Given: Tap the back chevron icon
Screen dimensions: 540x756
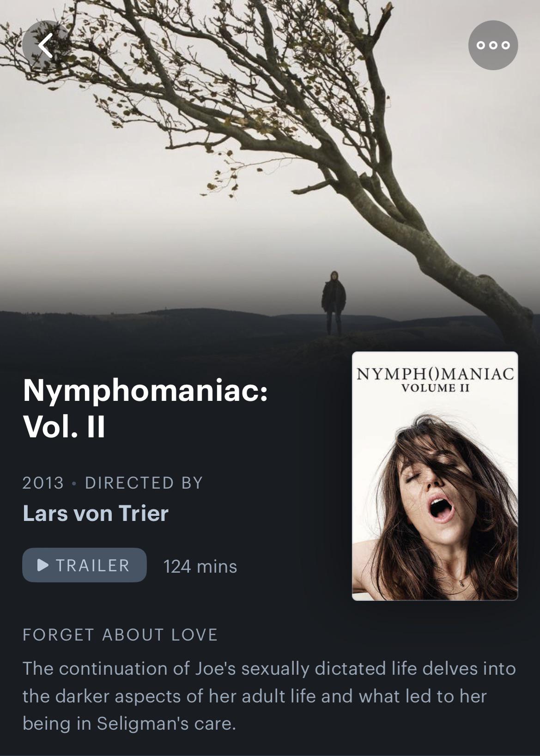Looking at the screenshot, I should pyautogui.click(x=47, y=45).
